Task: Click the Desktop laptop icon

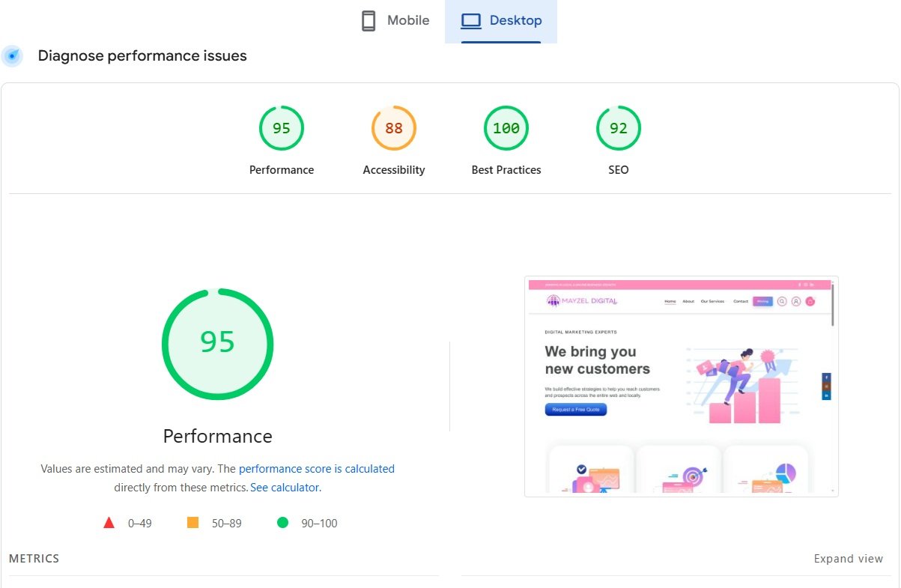Action: (x=471, y=20)
